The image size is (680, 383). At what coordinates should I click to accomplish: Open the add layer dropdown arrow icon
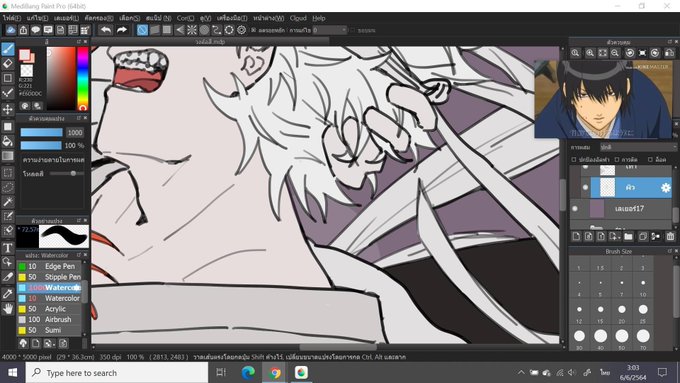coord(614,236)
